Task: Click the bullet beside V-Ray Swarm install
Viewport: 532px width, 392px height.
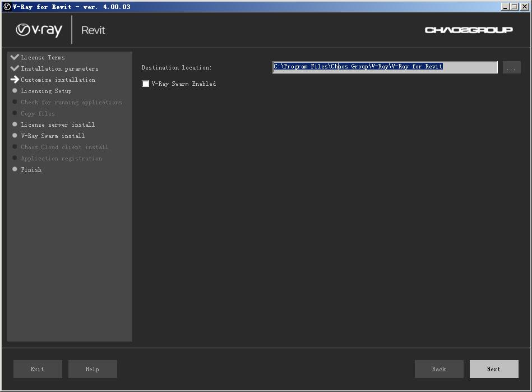Action: click(x=15, y=135)
